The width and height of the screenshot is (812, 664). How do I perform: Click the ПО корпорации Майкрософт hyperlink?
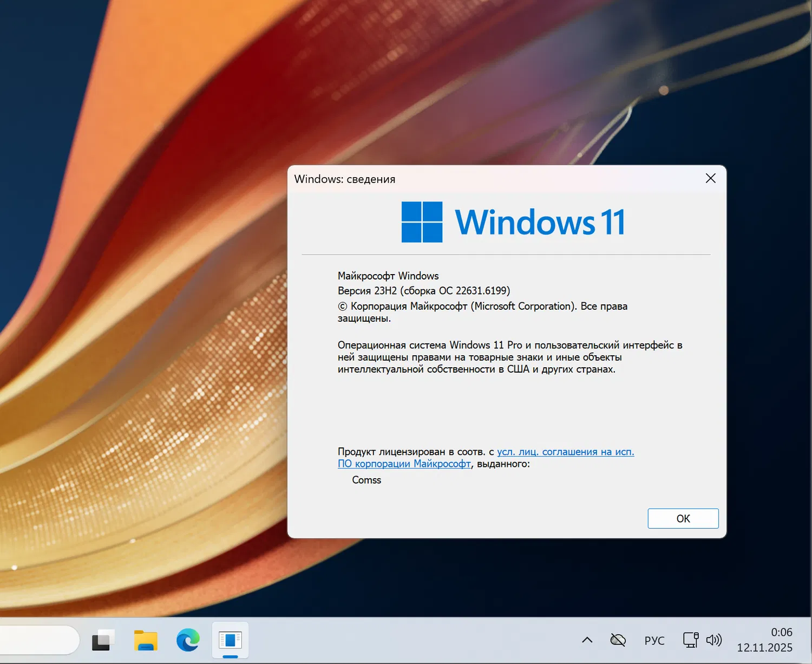click(404, 464)
